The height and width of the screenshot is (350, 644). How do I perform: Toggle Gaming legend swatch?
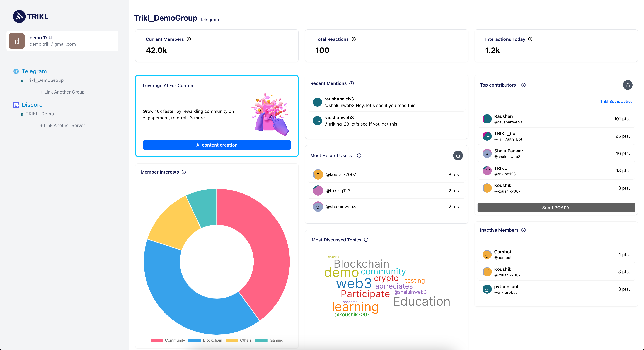(x=261, y=341)
